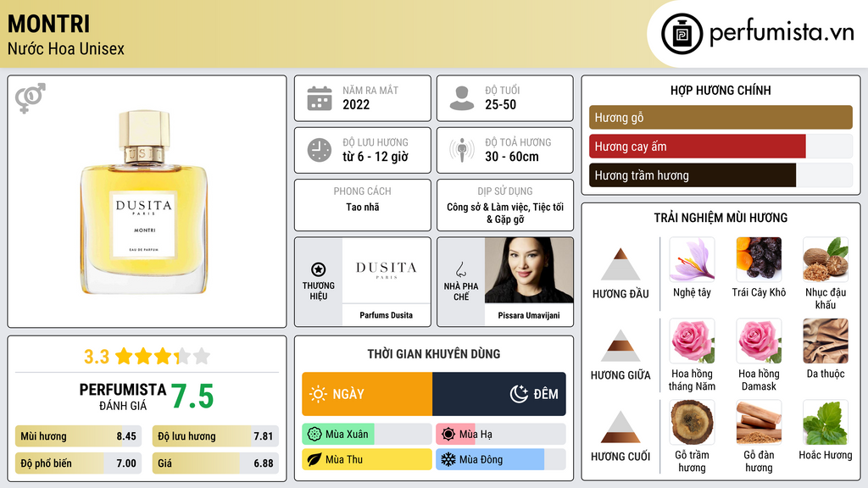The height and width of the screenshot is (488, 868).
Task: Click the Hương cay ấm accord bar
Action: [x=721, y=147]
